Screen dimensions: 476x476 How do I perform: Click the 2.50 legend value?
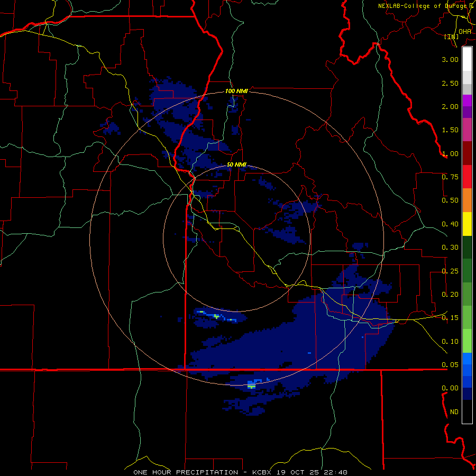pyautogui.click(x=450, y=83)
